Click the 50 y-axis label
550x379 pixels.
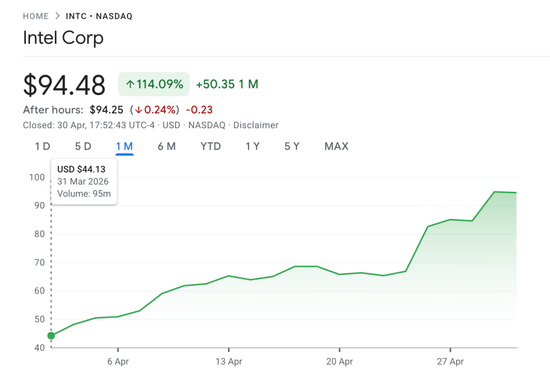pos(40,319)
